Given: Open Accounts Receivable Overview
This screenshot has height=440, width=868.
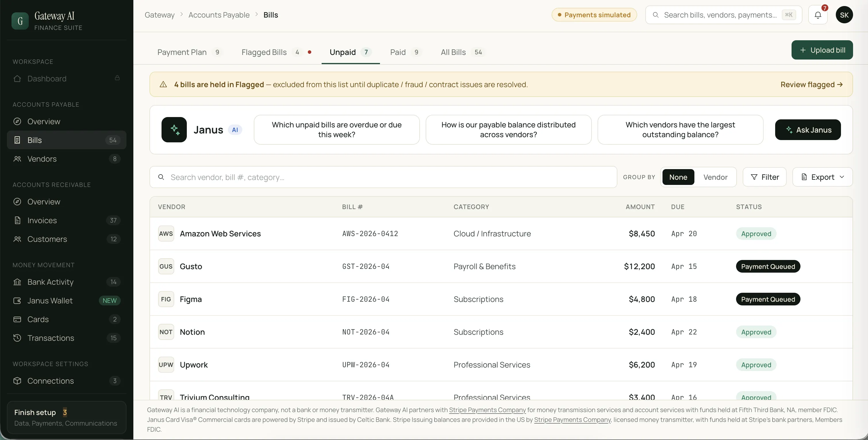Looking at the screenshot, I should pyautogui.click(x=66, y=202).
